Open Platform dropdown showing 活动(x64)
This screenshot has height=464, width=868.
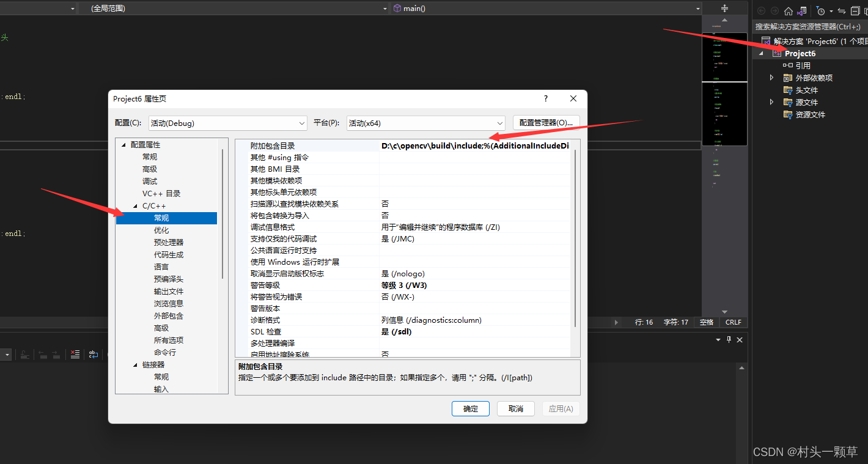pos(426,123)
